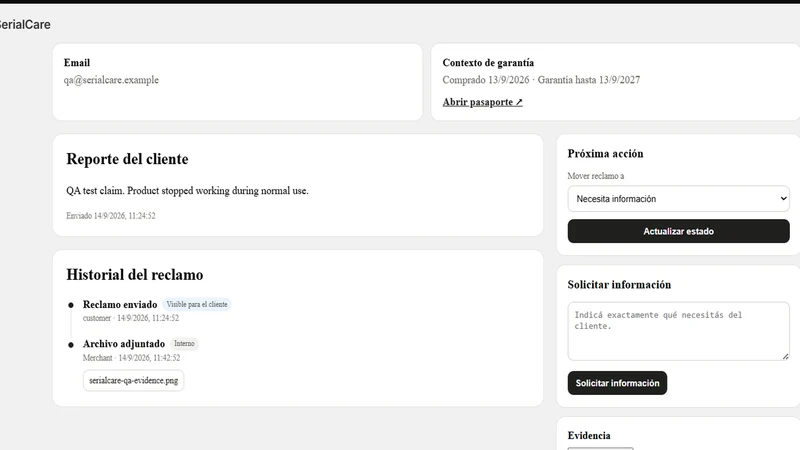
Task: Click the 'Próxima acción' heading
Action: [605, 154]
